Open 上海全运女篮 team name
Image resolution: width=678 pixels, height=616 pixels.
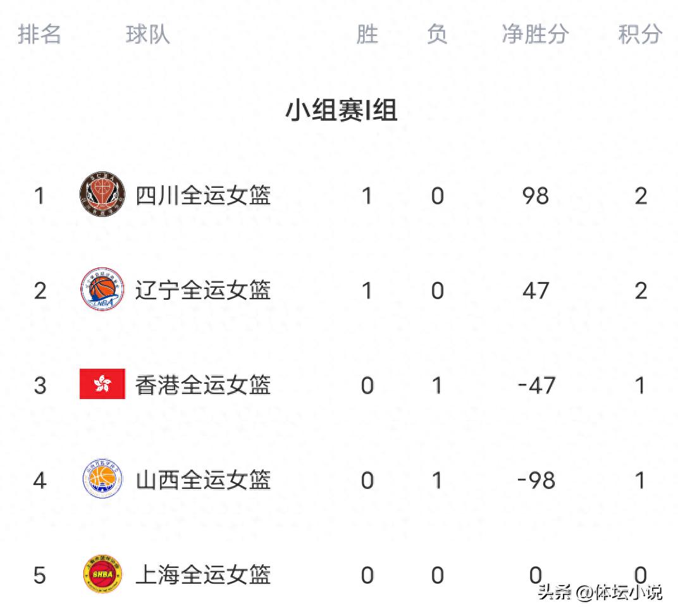(x=203, y=576)
